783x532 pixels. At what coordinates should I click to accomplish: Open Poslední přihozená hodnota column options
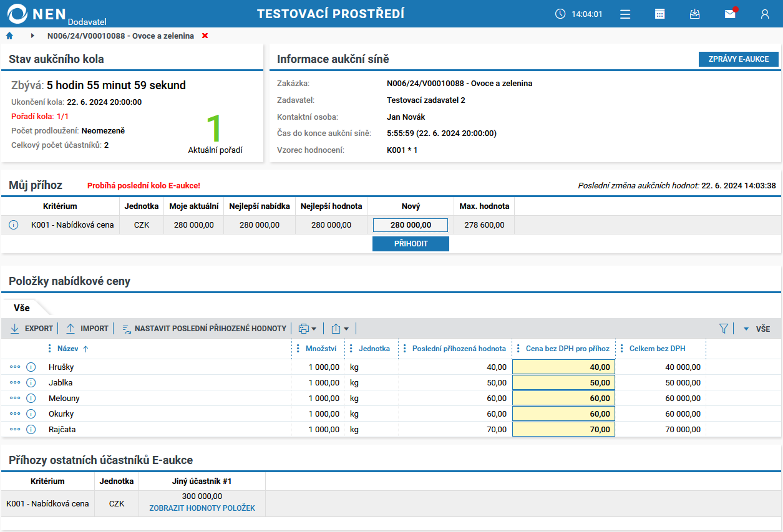coord(405,349)
